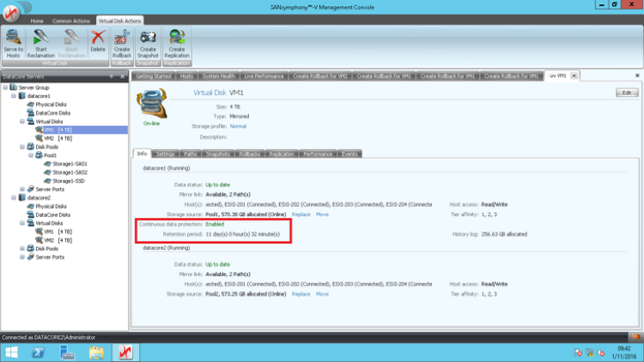Click the Serve to Hosts ribbon icon
The image size is (644, 362).
click(13, 43)
